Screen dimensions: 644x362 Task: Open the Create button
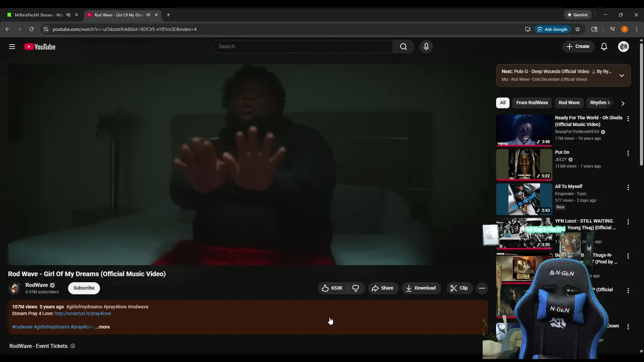(x=578, y=46)
